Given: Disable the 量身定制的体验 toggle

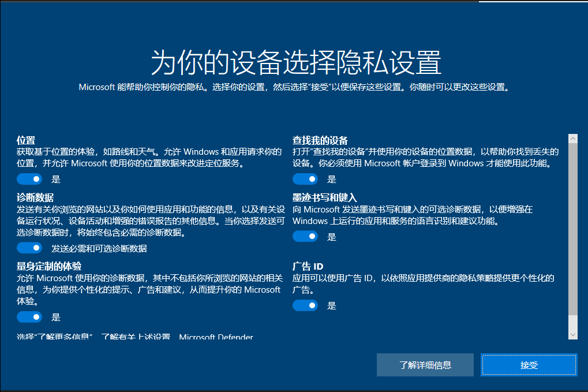Looking at the screenshot, I should (x=29, y=317).
